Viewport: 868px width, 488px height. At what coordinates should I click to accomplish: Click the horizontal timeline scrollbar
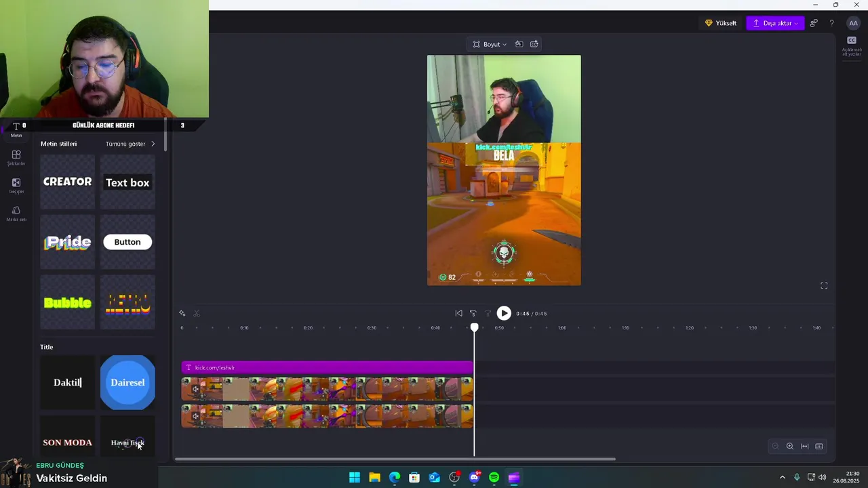[x=395, y=460]
